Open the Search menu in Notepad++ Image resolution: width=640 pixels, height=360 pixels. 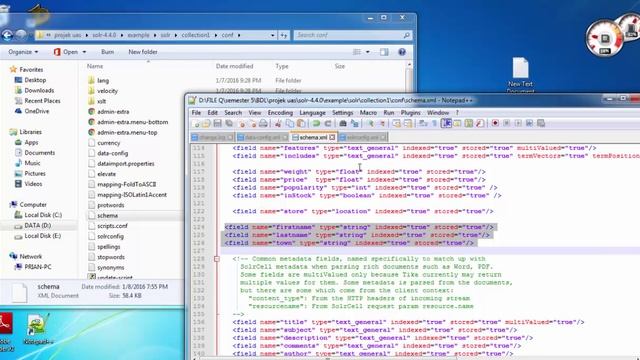click(x=233, y=113)
